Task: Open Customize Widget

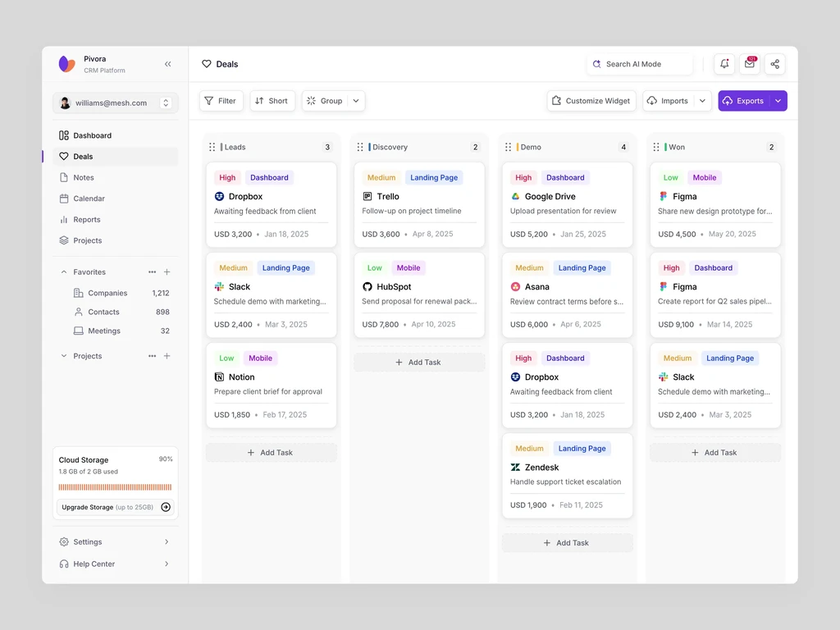Action: tap(591, 101)
